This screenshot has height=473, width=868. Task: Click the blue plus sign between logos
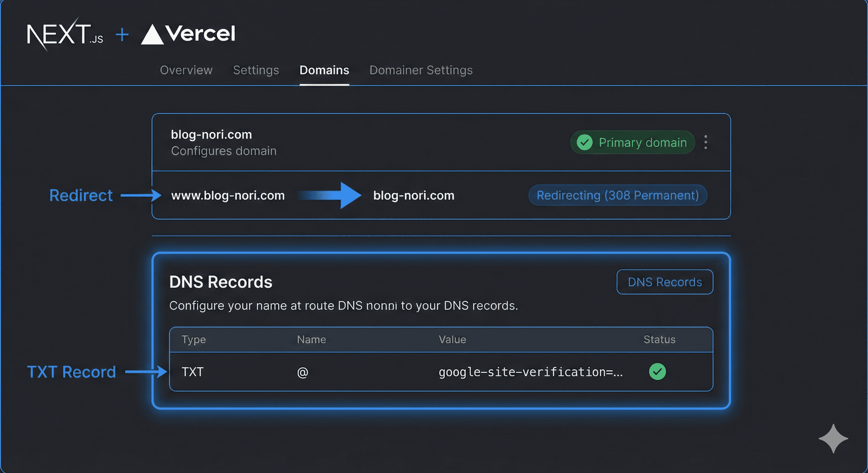coord(122,34)
